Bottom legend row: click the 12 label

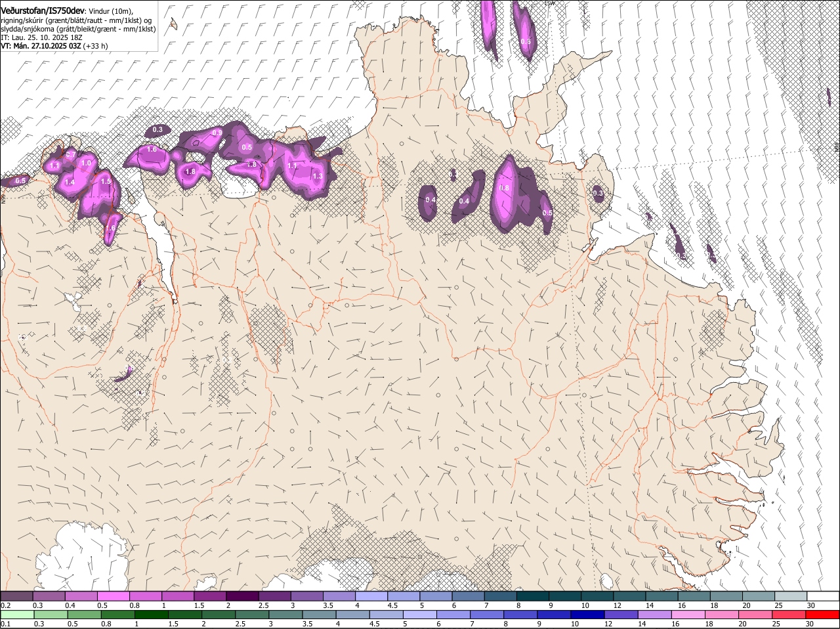(607, 624)
